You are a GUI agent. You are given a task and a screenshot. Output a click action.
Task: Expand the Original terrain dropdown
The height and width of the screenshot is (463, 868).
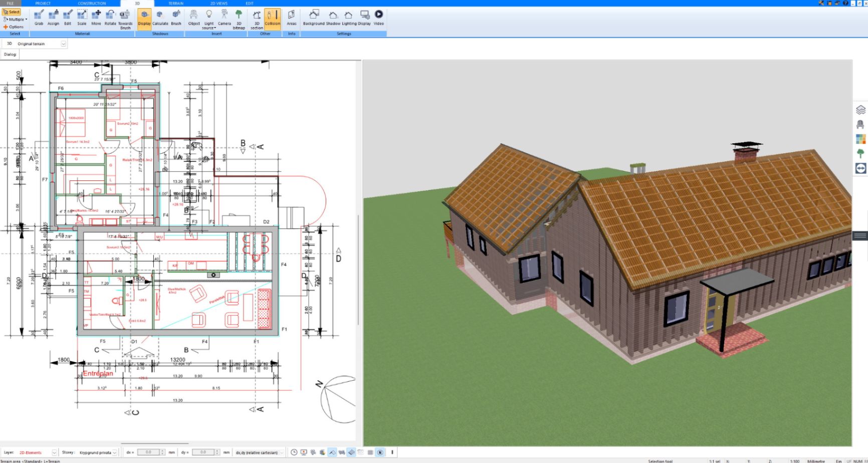(x=64, y=44)
